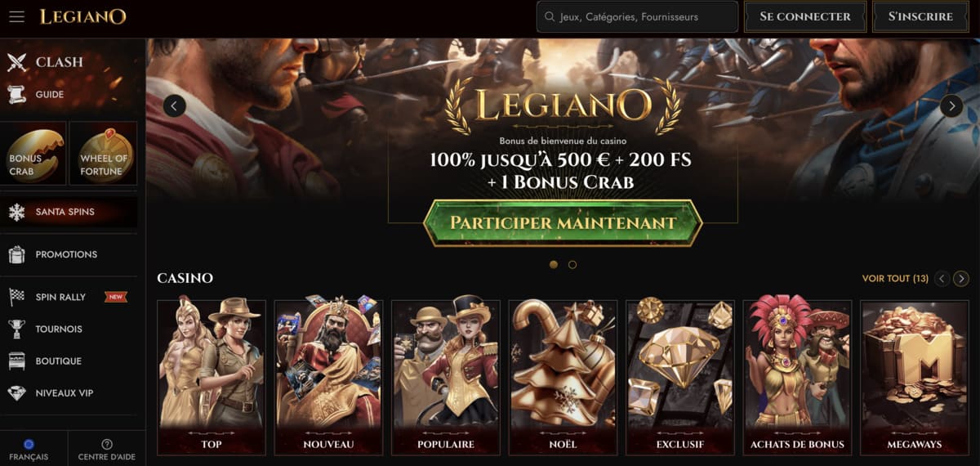Select the first banner slide dot
980x466 pixels.
click(x=554, y=265)
